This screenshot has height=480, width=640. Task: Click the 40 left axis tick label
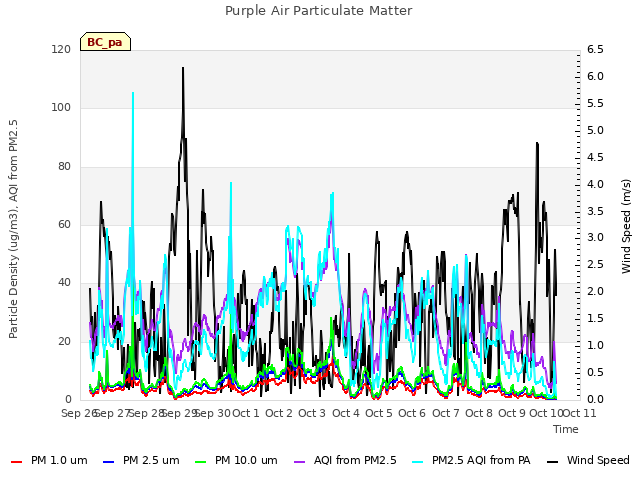click(64, 282)
